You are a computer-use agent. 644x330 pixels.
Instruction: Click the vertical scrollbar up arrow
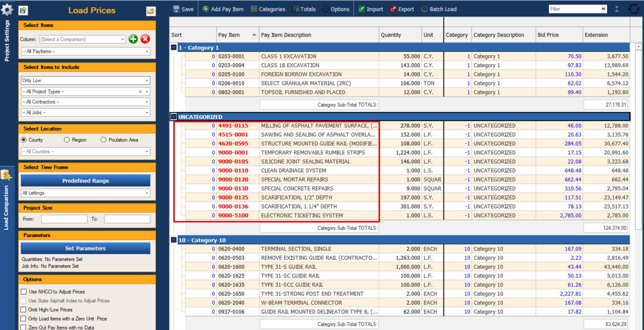coord(638,46)
